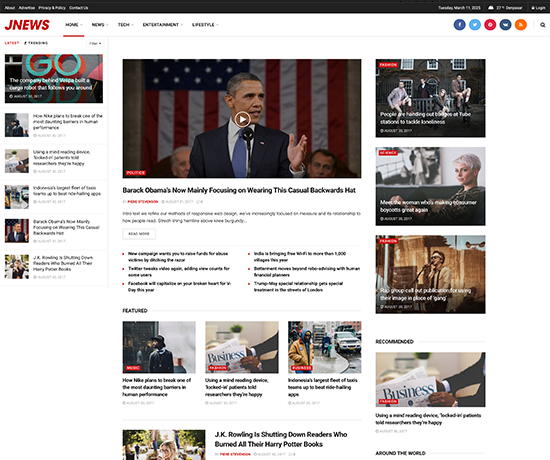Open recommended mind reading device title
The image size is (550, 460).
428,419
